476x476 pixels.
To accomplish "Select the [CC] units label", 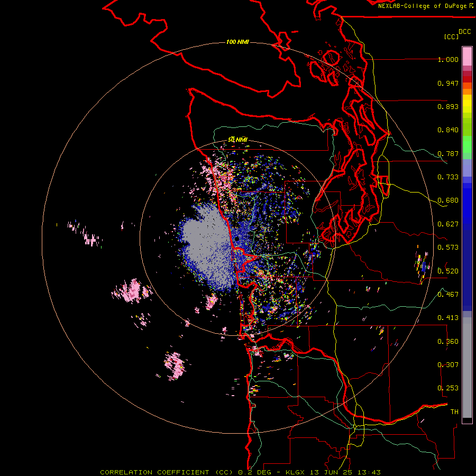I will tap(452, 36).
